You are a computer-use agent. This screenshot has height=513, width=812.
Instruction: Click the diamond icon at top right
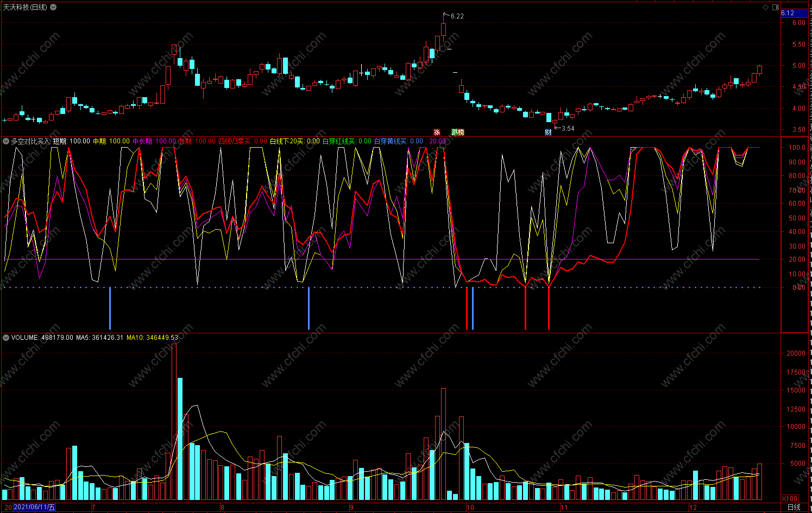pos(766,7)
